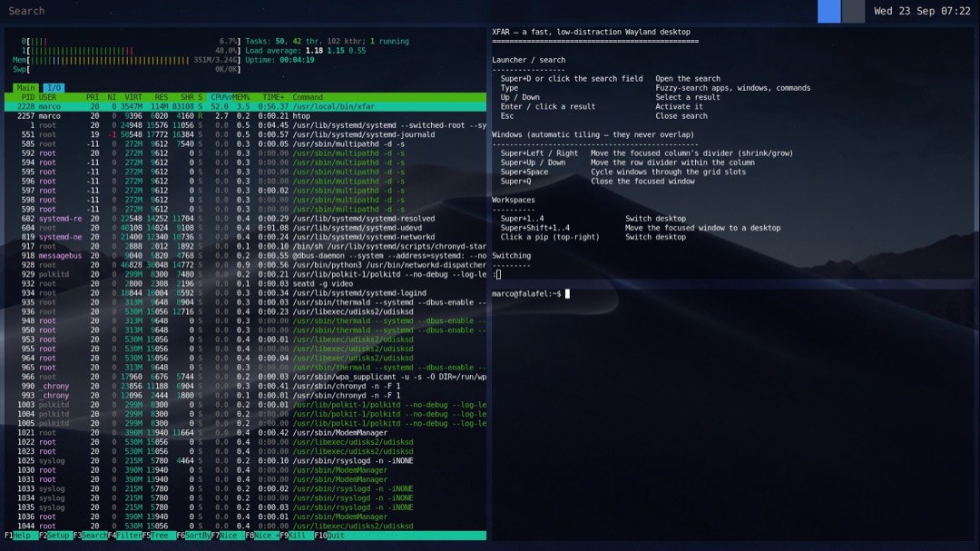Select the dbus-daemon process row

[x=246, y=256]
